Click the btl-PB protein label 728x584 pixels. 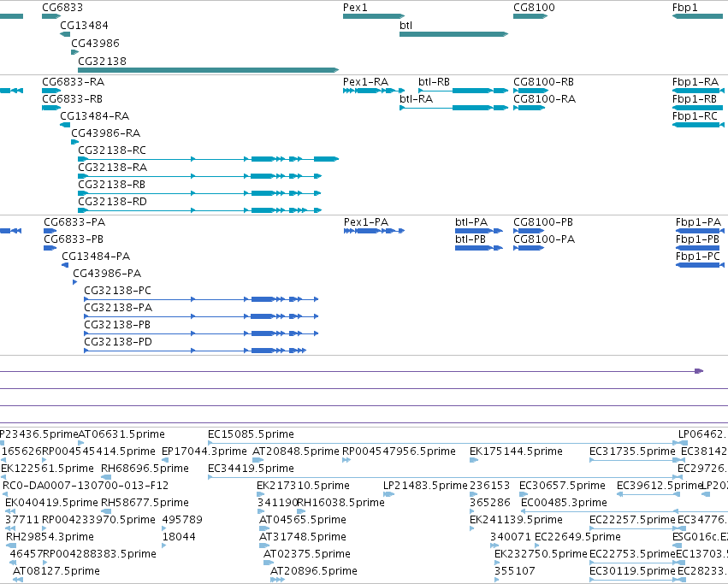pos(471,239)
